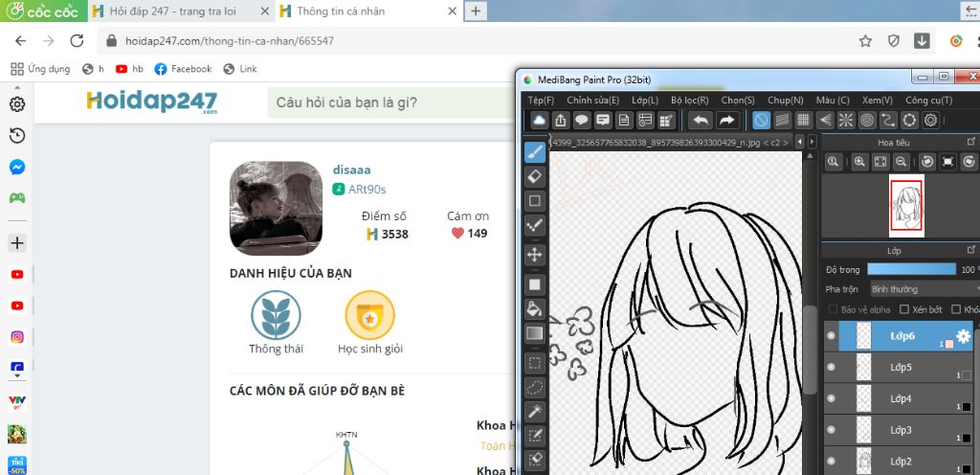
Task: Zoom out on the navigator panel
Action: pyautogui.click(x=901, y=162)
